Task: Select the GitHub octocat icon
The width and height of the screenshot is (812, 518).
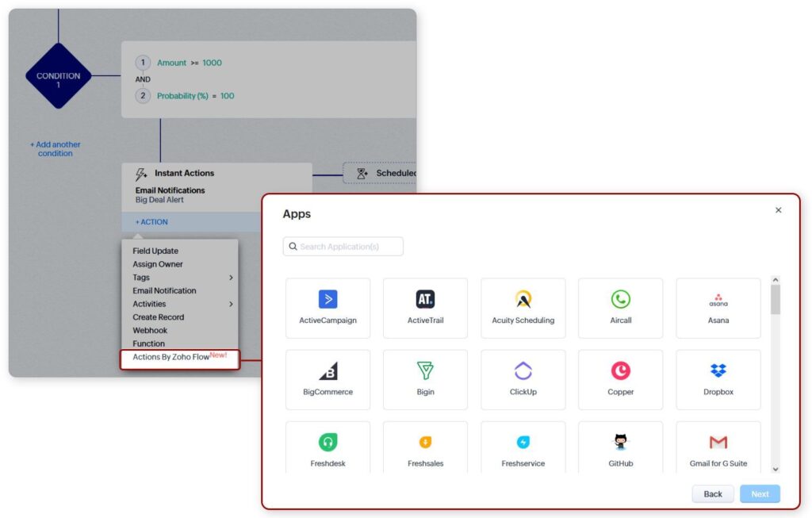Action: coord(620,442)
